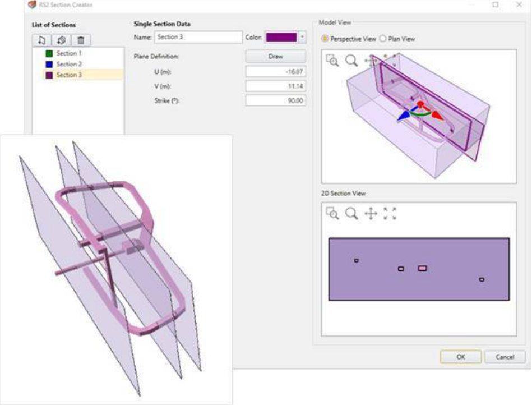Click the red axis arrow of the gizmo
The height and width of the screenshot is (405, 532).
tap(438, 116)
